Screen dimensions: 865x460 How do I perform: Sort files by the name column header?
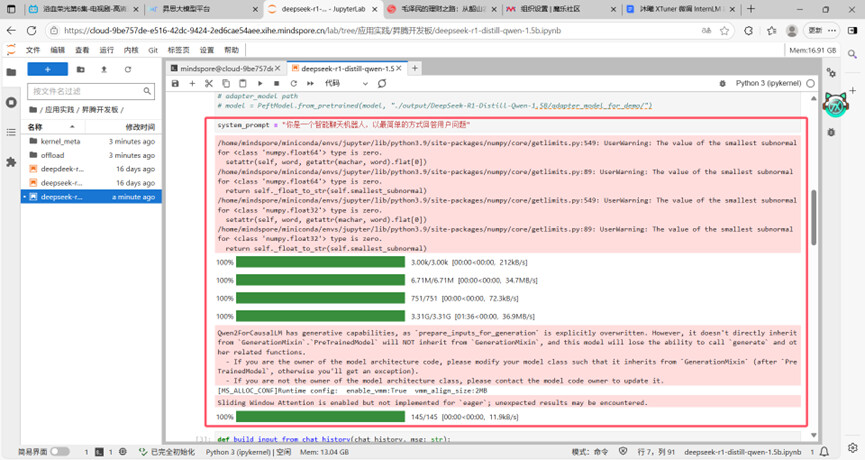point(36,127)
